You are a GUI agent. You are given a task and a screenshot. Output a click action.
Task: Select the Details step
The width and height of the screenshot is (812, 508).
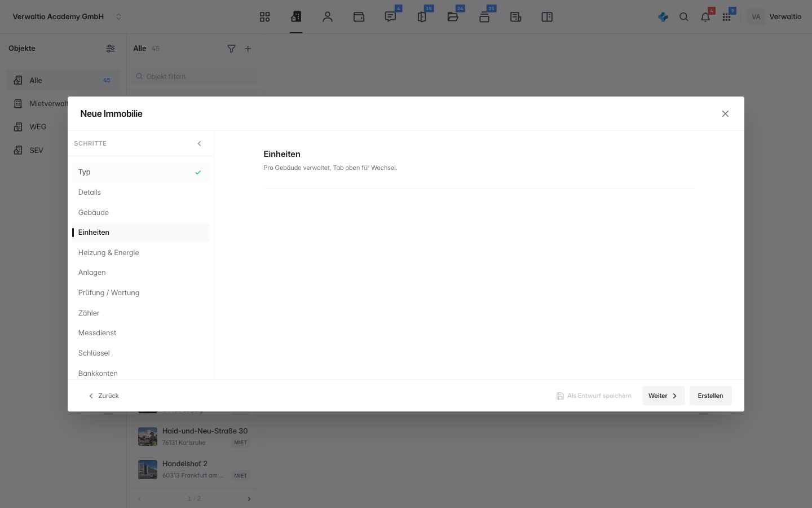(141, 192)
